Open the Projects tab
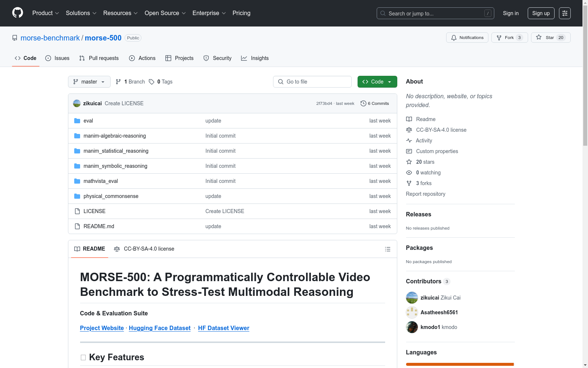Image resolution: width=588 pixels, height=368 pixels. pos(179,58)
